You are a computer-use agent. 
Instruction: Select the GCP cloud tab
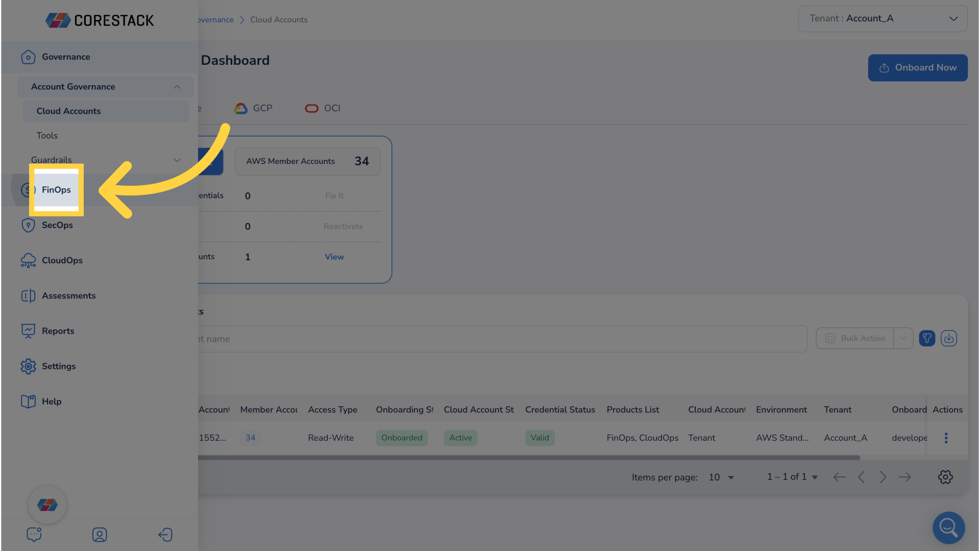[254, 108]
